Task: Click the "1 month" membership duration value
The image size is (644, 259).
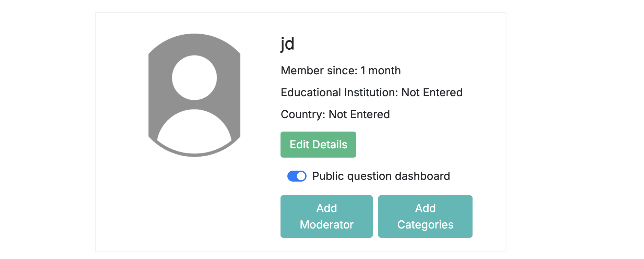Action: (381, 71)
